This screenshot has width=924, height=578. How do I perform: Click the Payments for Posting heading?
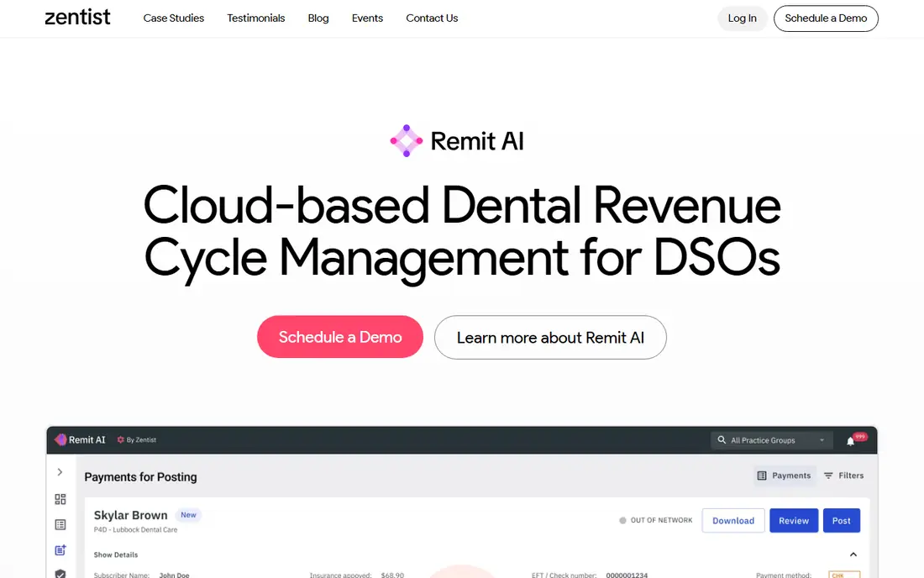(140, 476)
